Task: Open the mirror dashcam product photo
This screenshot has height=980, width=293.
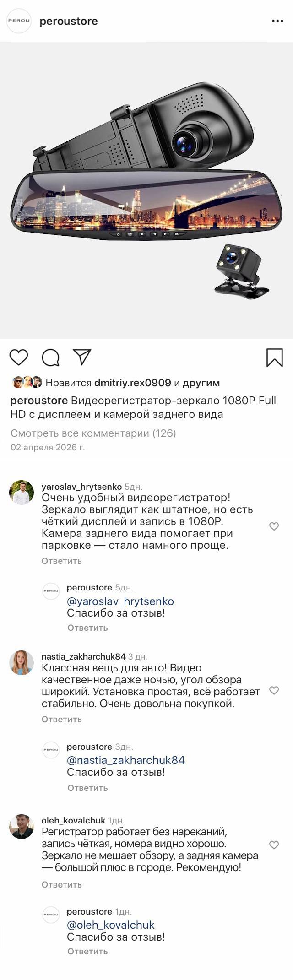Action: [146, 190]
